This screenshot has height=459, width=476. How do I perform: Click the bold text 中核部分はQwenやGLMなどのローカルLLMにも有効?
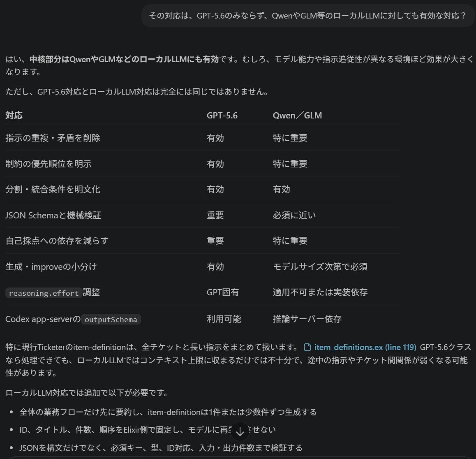pos(124,59)
